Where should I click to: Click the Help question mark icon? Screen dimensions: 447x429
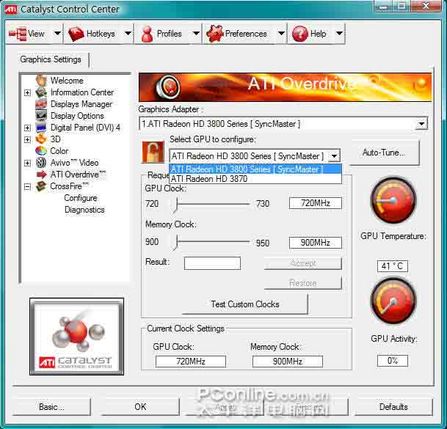(300, 34)
